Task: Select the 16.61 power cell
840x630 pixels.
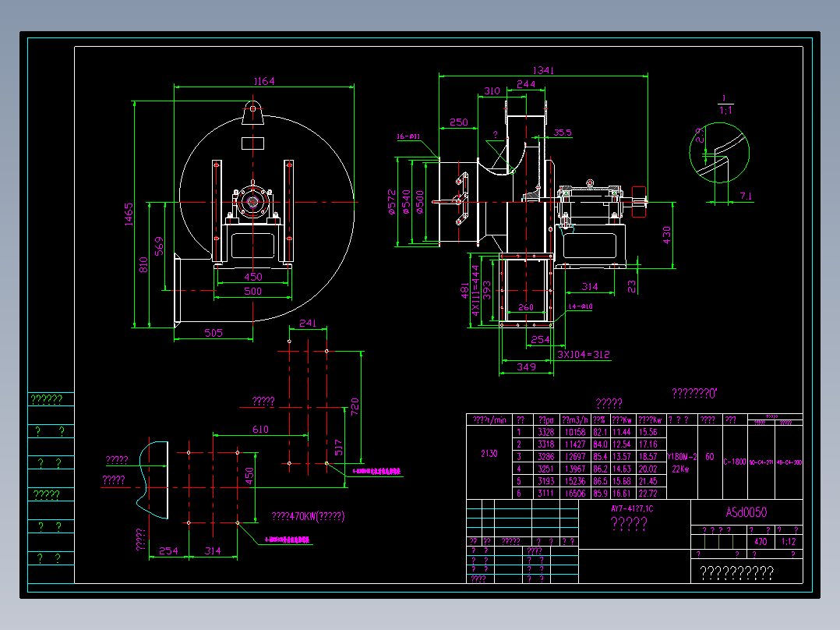Action: [622, 494]
